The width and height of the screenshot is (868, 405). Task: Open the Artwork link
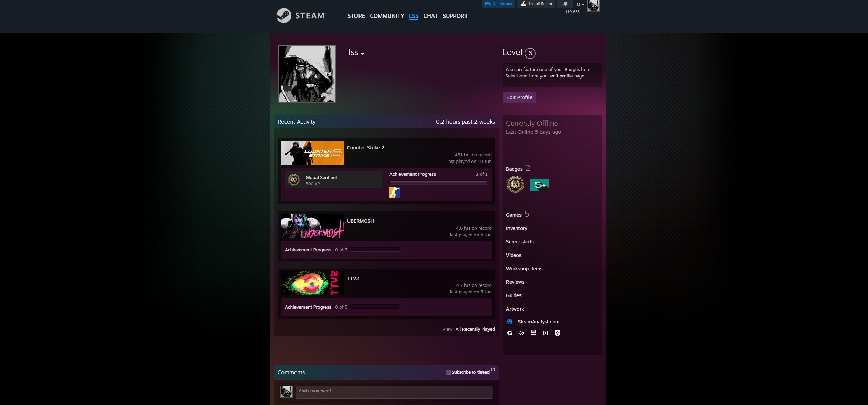tap(515, 309)
